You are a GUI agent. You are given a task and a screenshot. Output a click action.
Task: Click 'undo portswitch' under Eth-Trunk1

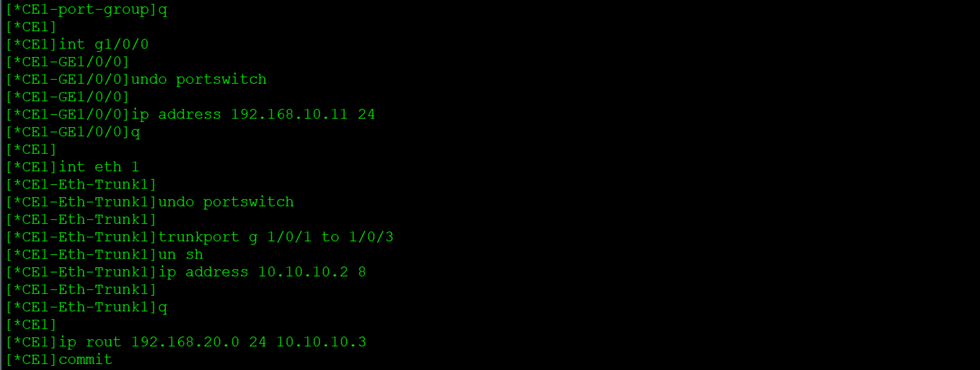(226, 202)
